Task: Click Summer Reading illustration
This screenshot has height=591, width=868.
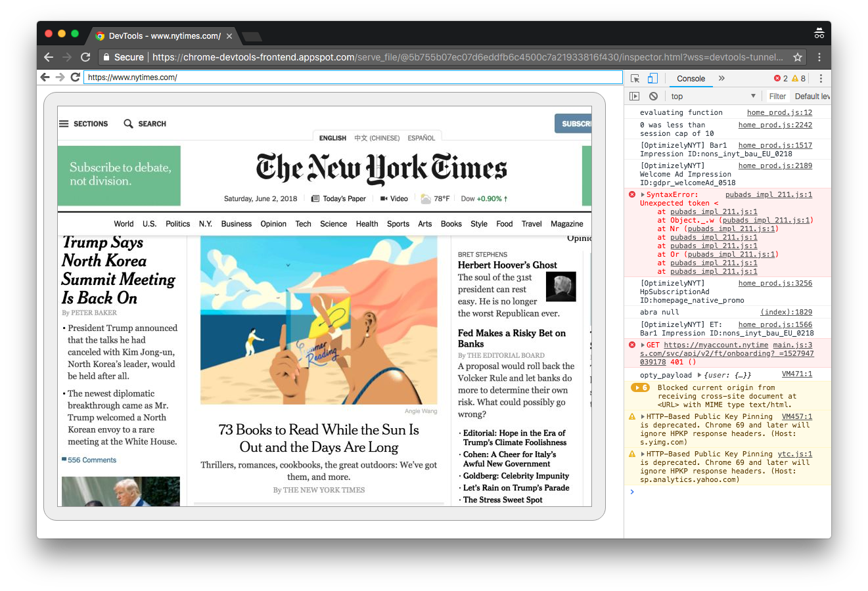Action: click(x=319, y=320)
